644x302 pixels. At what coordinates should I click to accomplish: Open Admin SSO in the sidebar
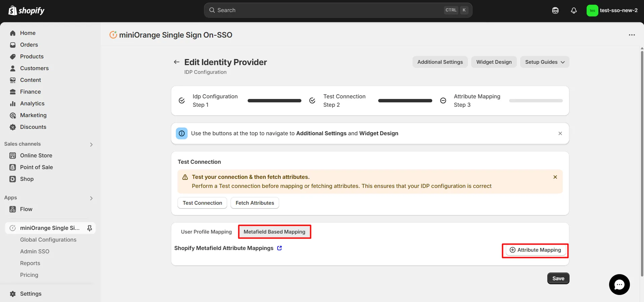click(35, 251)
